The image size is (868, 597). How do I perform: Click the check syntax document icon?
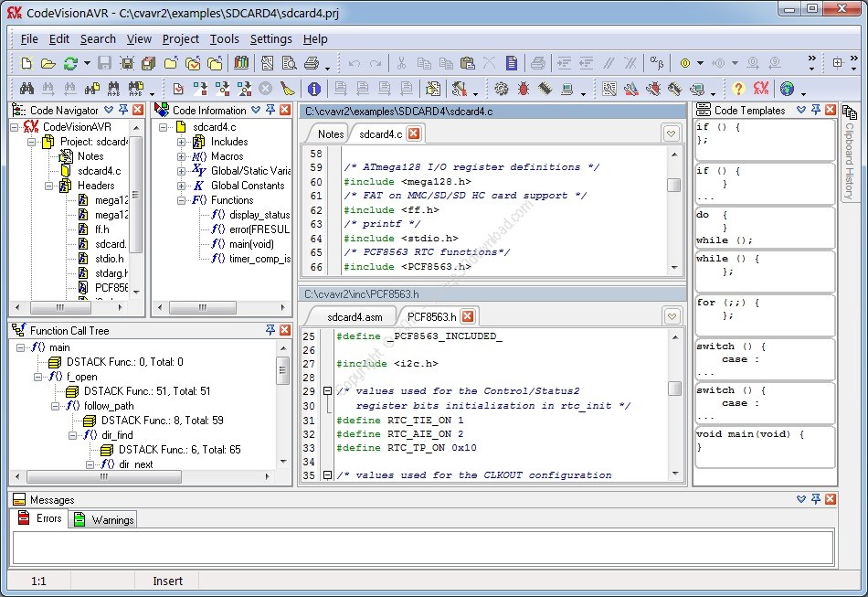178,89
